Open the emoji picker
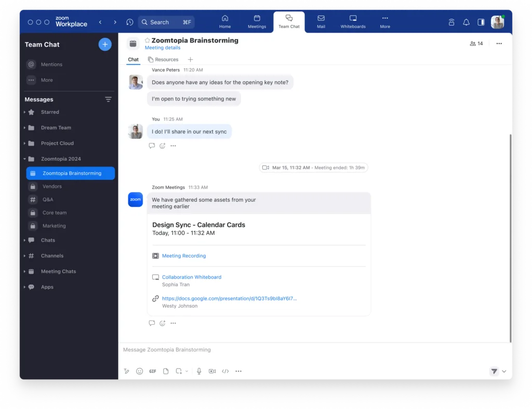This screenshot has width=532, height=409. coord(139,372)
